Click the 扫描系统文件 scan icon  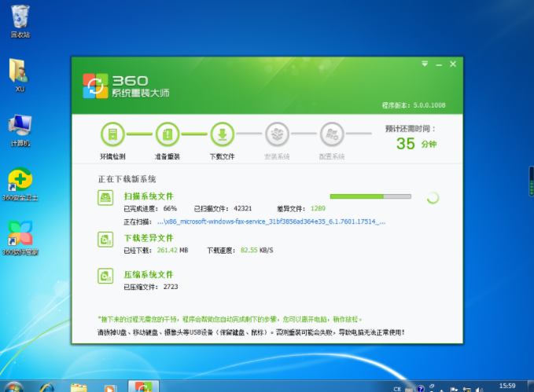tap(105, 198)
